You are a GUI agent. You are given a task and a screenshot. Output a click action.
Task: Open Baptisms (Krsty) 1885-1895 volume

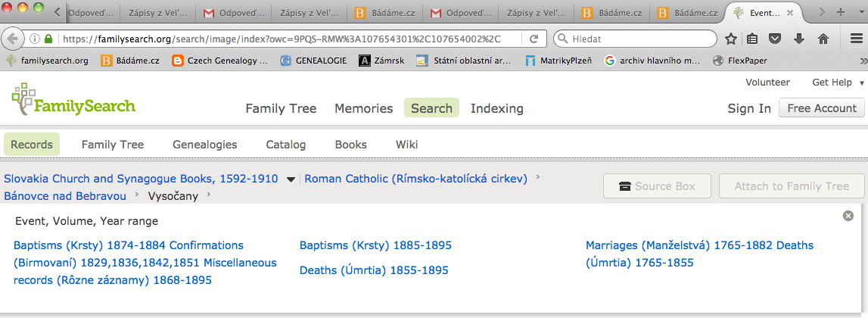[375, 245]
